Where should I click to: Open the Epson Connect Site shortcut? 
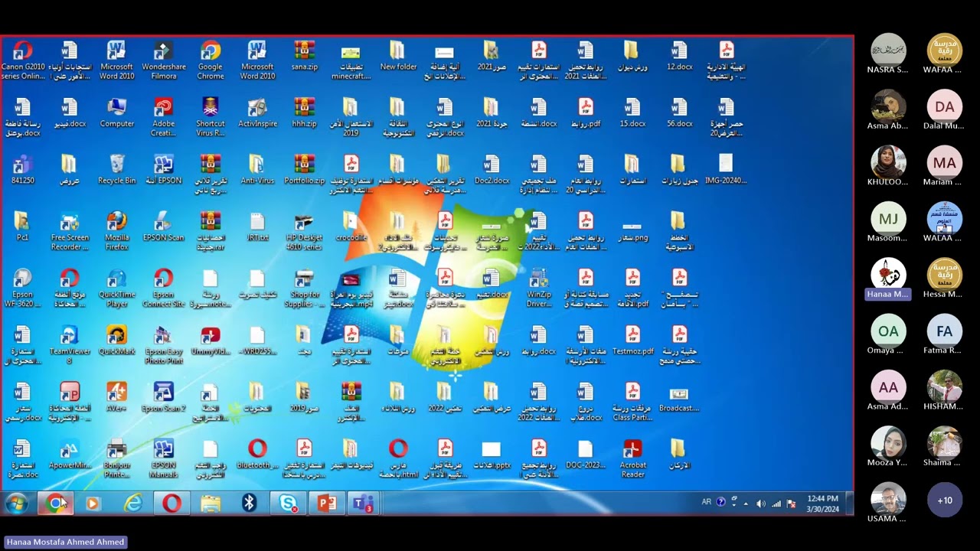163,288
